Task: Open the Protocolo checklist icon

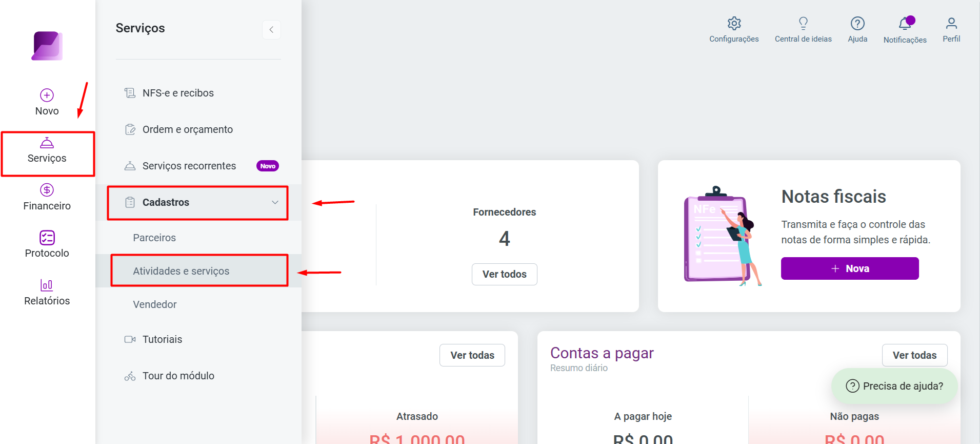Action: pos(47,238)
